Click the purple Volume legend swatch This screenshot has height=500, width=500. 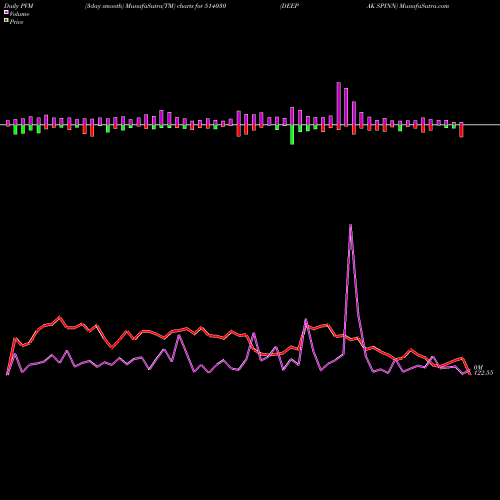(6, 12)
